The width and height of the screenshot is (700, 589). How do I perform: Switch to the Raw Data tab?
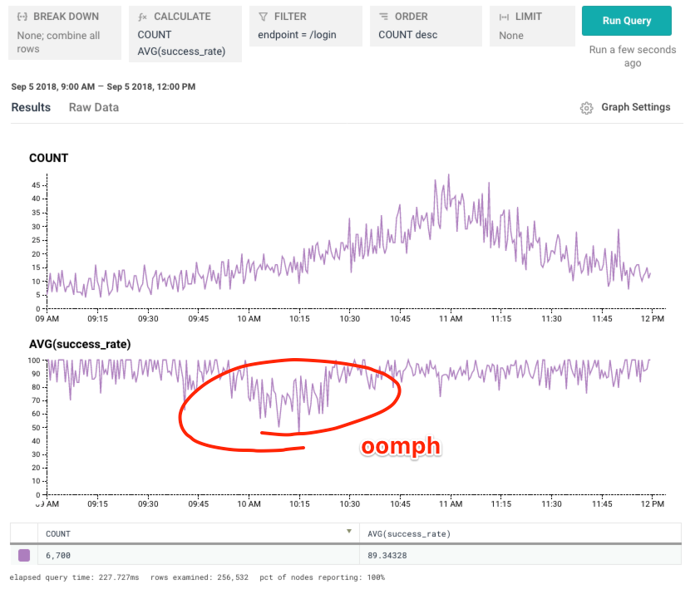click(x=94, y=107)
